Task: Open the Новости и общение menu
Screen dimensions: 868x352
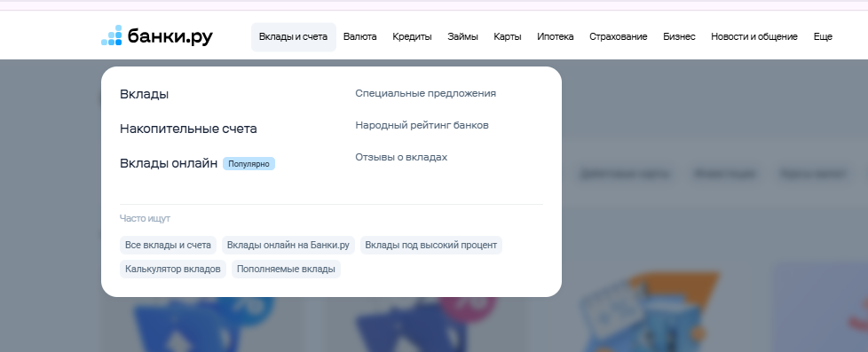Action: (754, 37)
